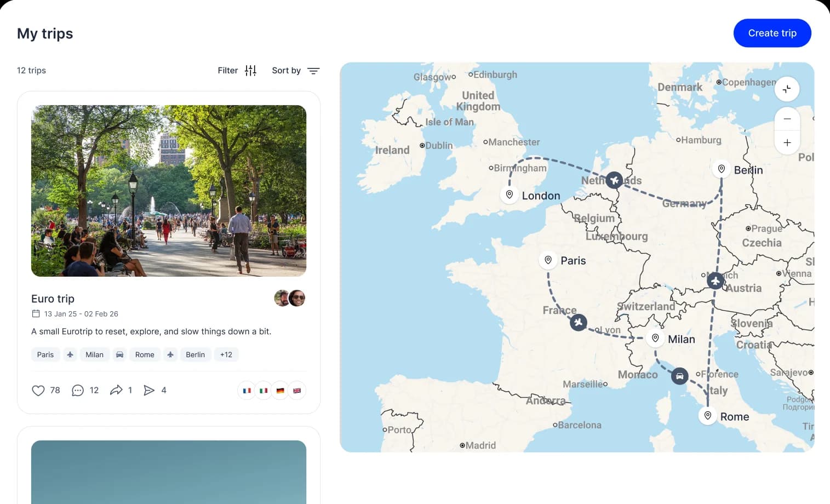Click the Marseille label on the map
The height and width of the screenshot is (504, 830).
coord(583,384)
